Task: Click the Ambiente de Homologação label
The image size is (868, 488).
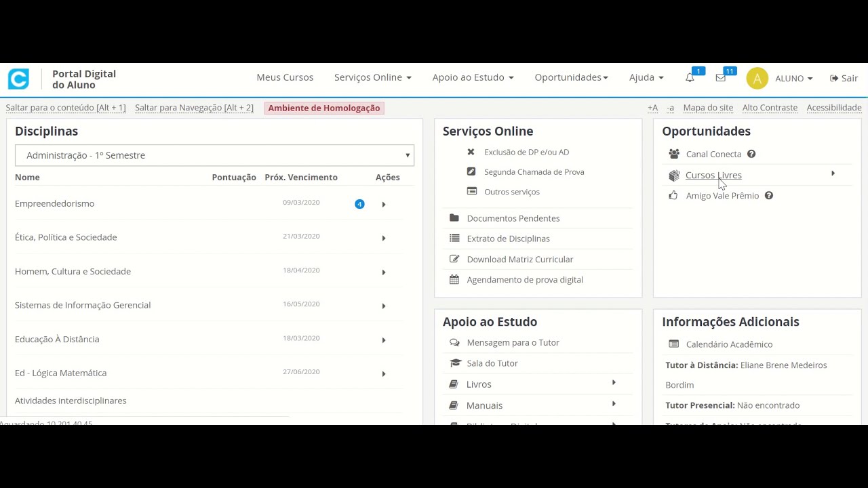Action: (324, 108)
